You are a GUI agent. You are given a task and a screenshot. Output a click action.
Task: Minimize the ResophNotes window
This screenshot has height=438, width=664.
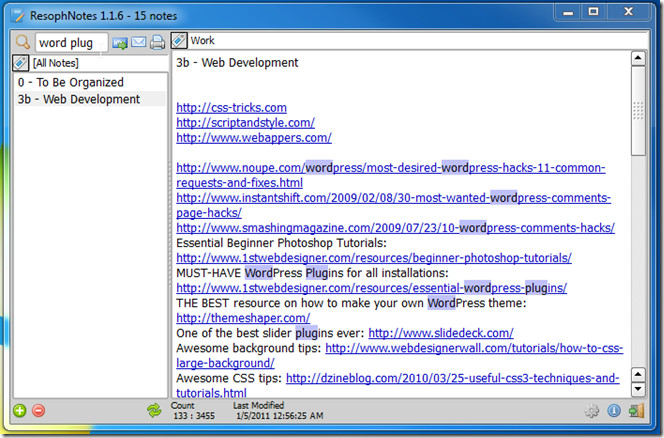(568, 13)
